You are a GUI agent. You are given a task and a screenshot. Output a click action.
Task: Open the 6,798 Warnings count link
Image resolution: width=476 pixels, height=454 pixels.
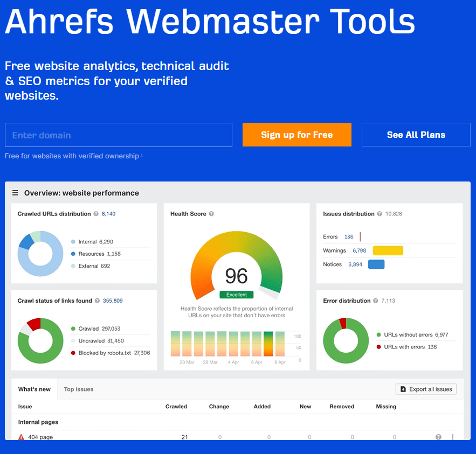click(360, 250)
